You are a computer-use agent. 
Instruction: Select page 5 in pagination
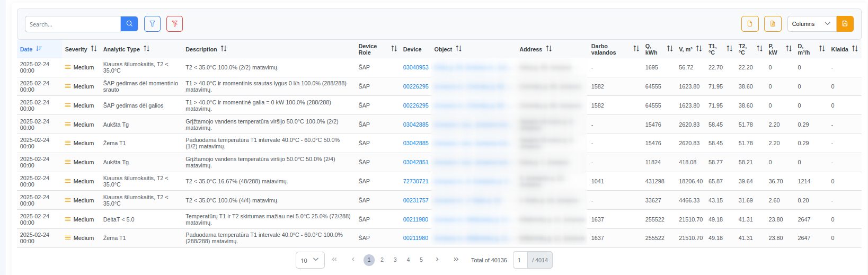tap(421, 260)
